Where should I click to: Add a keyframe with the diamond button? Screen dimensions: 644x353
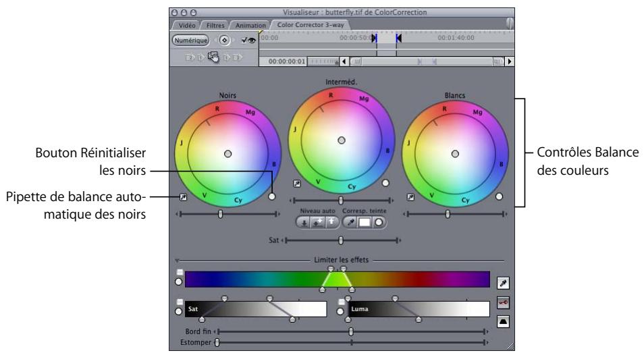click(x=224, y=40)
